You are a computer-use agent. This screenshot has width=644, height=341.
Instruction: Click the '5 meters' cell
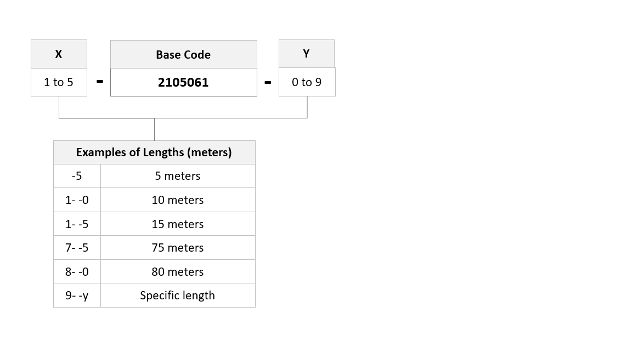178,176
